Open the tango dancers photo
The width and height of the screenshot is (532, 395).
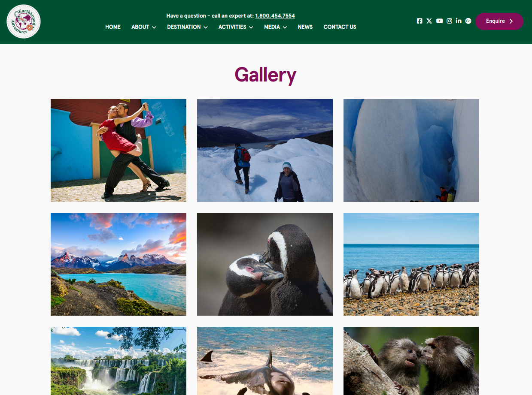pos(119,151)
